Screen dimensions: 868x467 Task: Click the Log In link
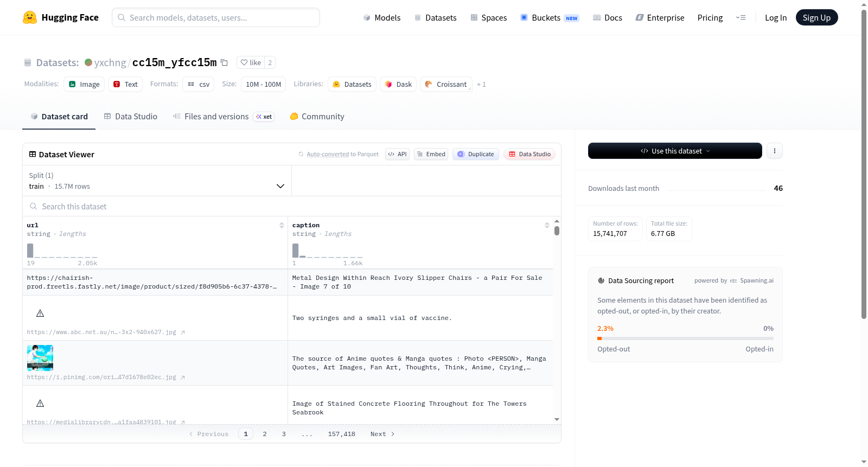tap(776, 17)
